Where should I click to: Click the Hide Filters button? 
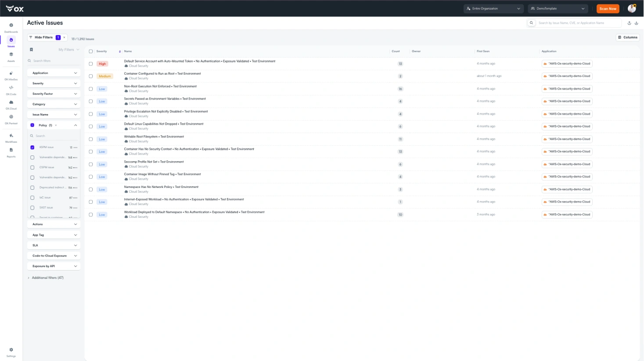(x=43, y=37)
